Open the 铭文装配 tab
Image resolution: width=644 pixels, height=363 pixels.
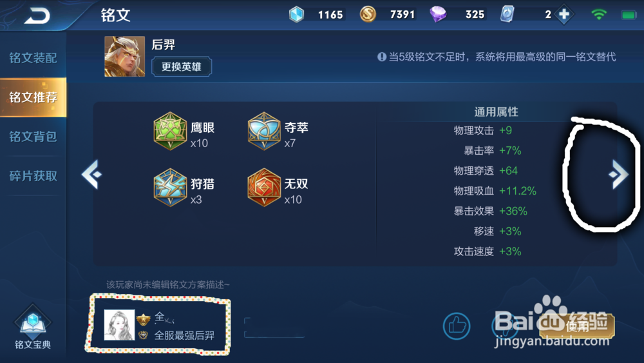[x=33, y=58]
